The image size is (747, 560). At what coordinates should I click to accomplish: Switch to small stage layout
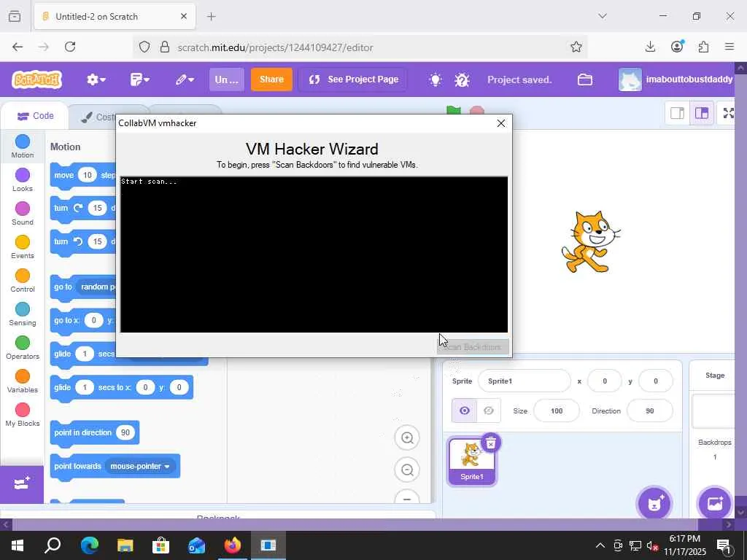click(677, 113)
